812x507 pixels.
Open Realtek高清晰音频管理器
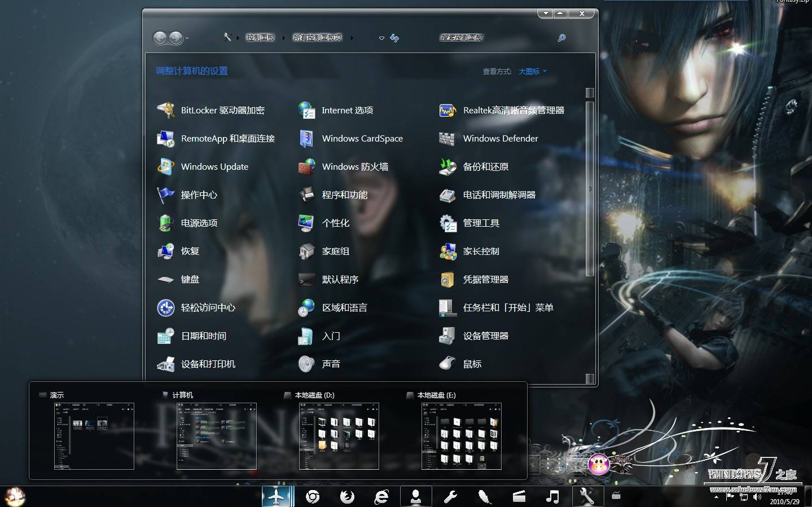(x=502, y=110)
